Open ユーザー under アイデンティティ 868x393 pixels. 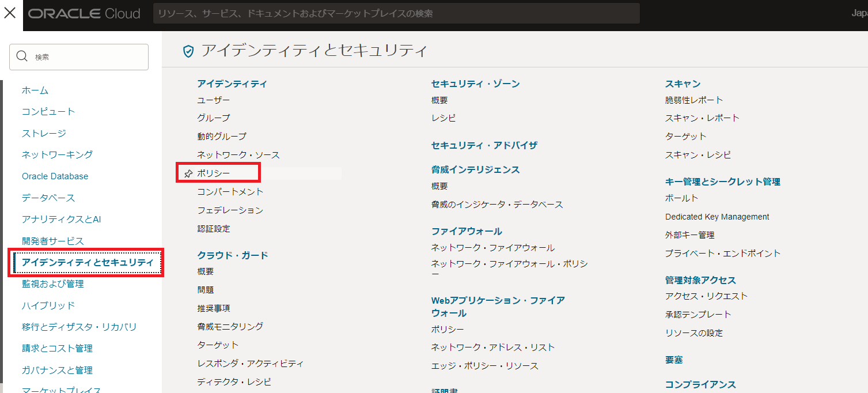click(213, 100)
